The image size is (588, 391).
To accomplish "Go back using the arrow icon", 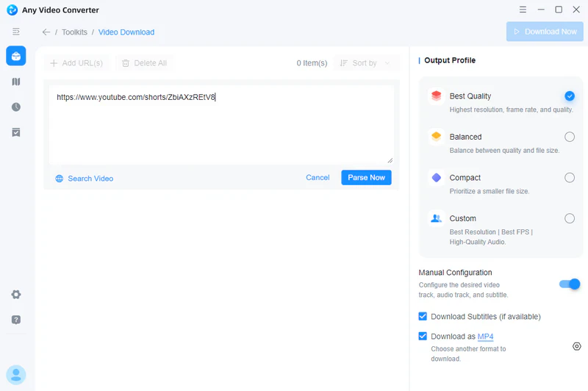I will pyautogui.click(x=46, y=32).
